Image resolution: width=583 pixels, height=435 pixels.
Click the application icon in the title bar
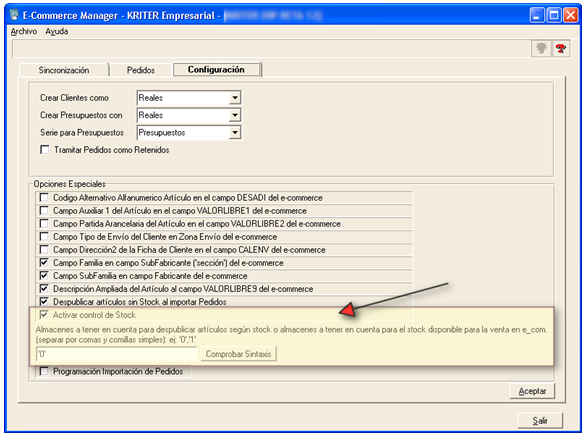point(14,15)
